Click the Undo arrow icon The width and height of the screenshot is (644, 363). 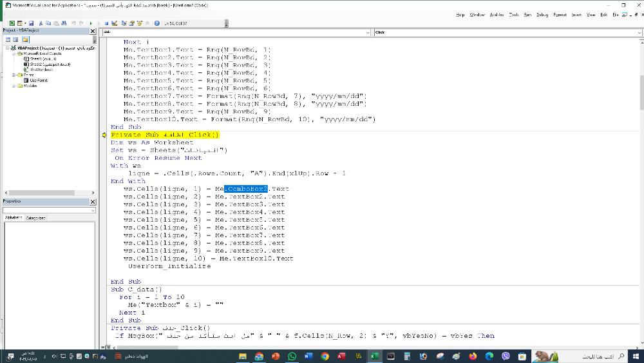pos(73,23)
